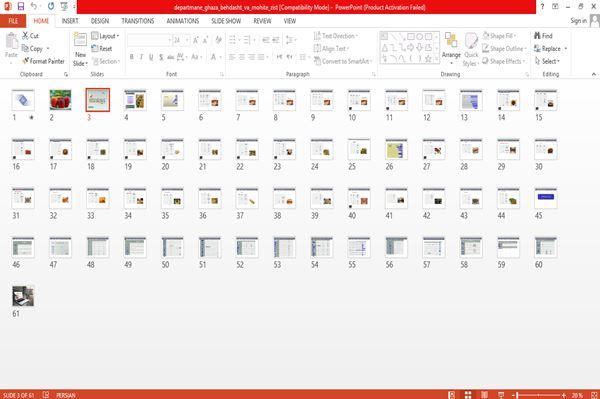The image size is (600, 399).
Task: Select slide 2 thumbnail
Action: 60,100
